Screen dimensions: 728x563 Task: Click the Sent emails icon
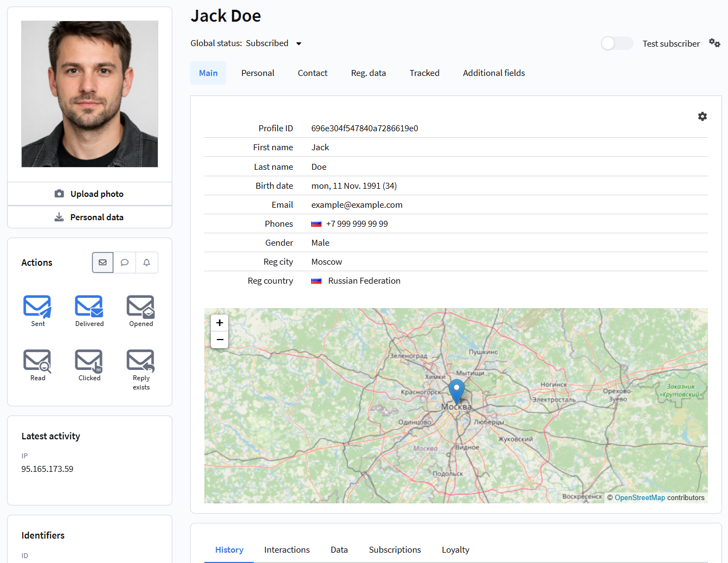click(37, 306)
